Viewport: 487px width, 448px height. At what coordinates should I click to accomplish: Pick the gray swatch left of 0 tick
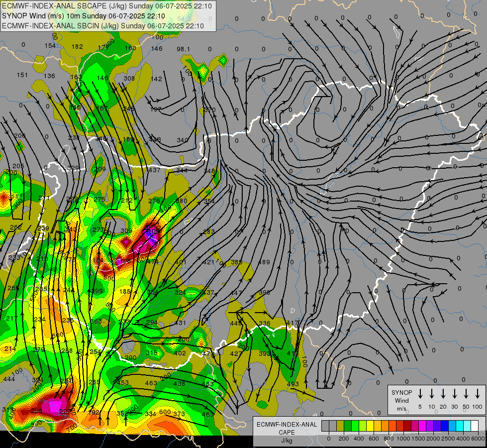point(325,426)
